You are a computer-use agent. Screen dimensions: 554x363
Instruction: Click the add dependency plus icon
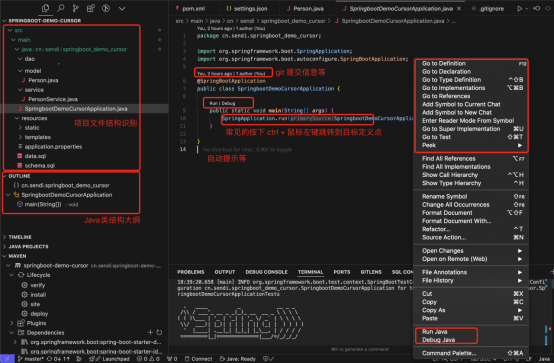pos(150,332)
